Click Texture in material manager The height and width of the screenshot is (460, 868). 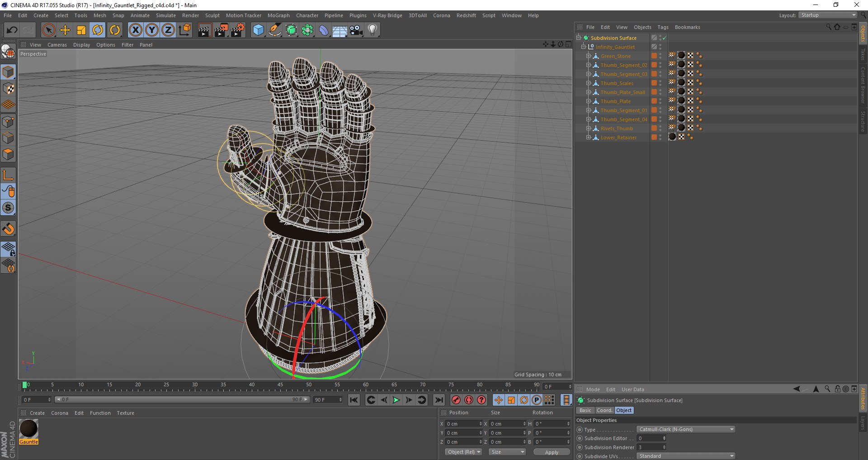tap(125, 413)
